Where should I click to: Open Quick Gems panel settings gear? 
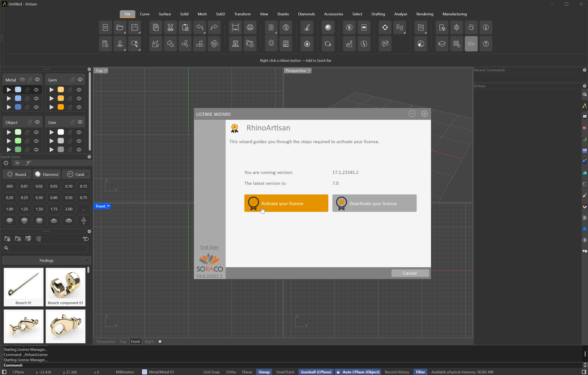point(89,157)
